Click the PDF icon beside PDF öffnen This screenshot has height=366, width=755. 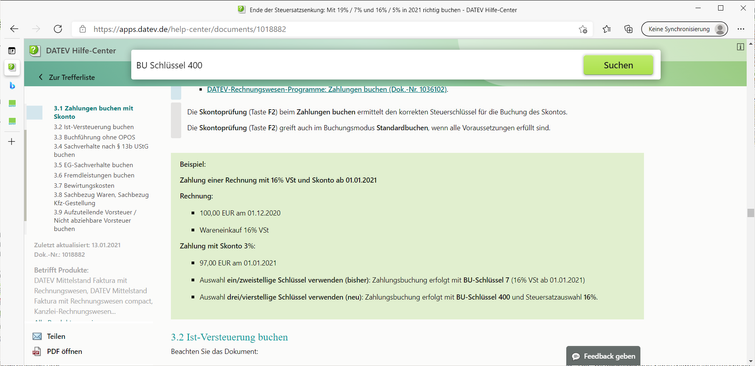click(37, 352)
